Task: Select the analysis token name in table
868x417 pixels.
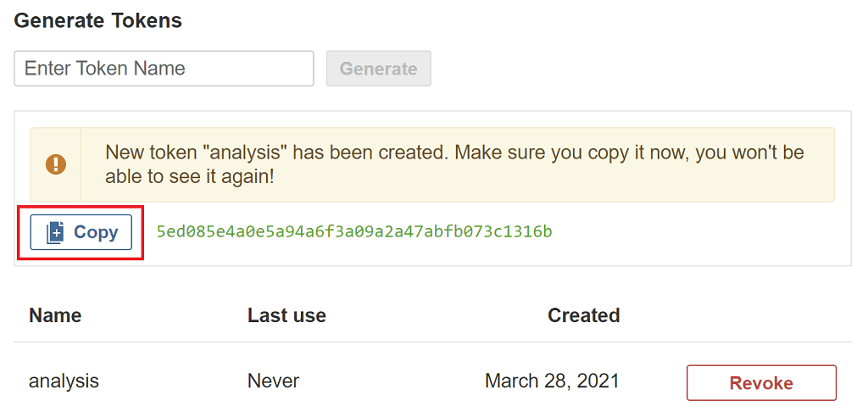Action: pyautogui.click(x=64, y=381)
